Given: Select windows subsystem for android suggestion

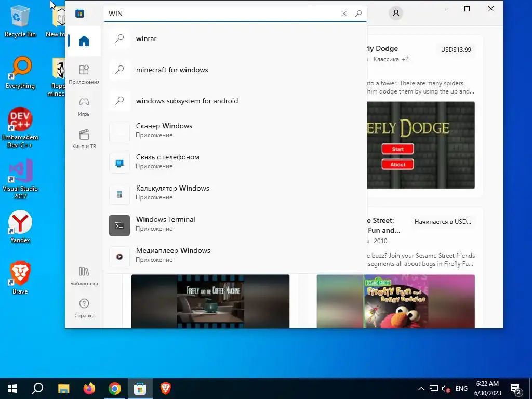Looking at the screenshot, I should click(x=235, y=101).
